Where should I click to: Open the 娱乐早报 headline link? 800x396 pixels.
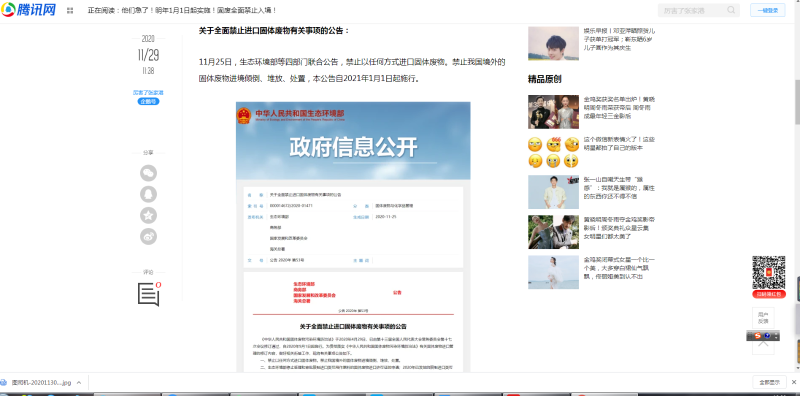pyautogui.click(x=619, y=39)
